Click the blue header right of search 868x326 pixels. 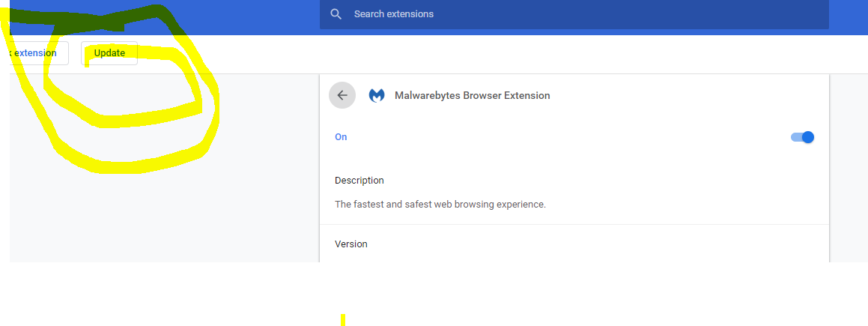click(848, 16)
